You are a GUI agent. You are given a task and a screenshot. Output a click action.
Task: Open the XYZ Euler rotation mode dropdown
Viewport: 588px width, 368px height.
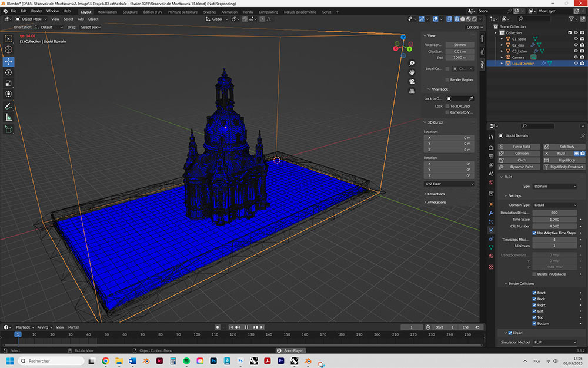click(x=449, y=184)
